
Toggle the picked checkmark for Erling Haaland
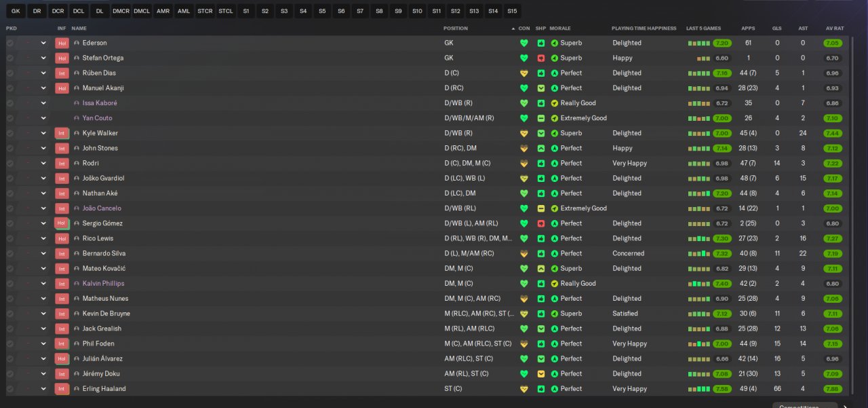click(x=10, y=389)
